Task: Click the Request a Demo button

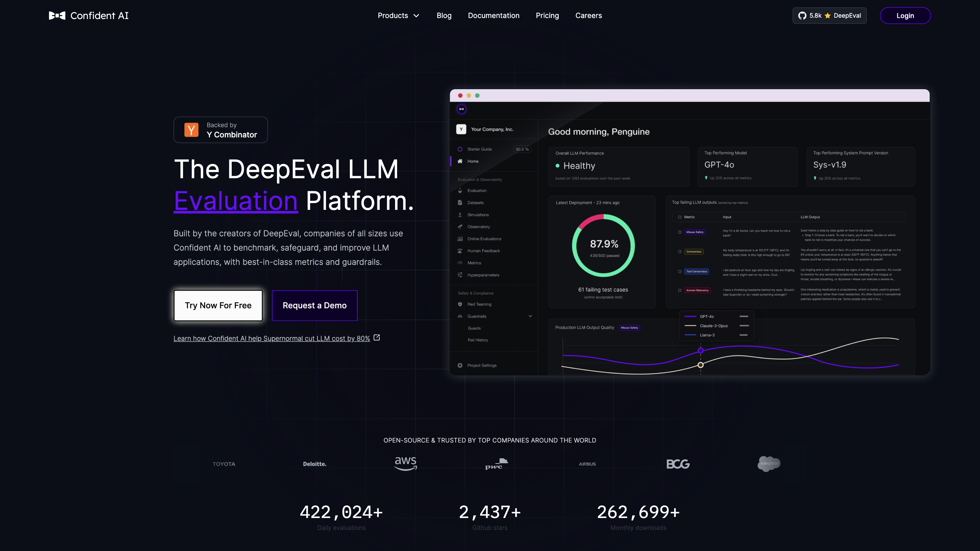Action: 314,305
